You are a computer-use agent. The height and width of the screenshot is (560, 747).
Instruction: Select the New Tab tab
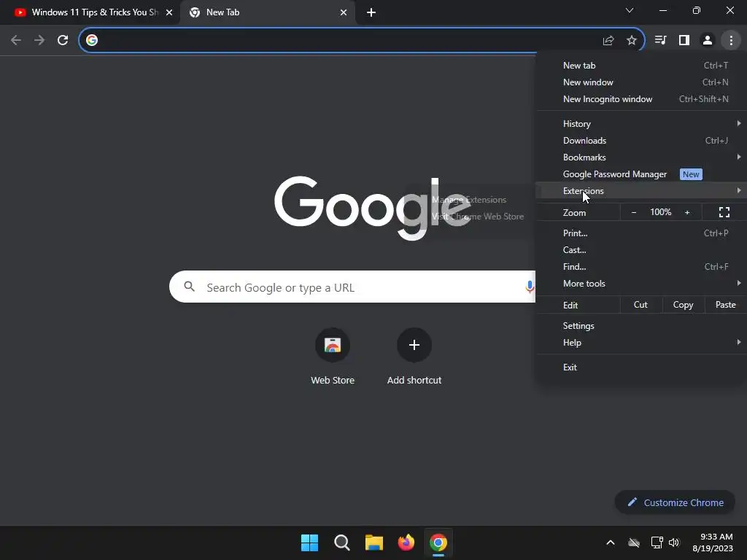pos(267,12)
